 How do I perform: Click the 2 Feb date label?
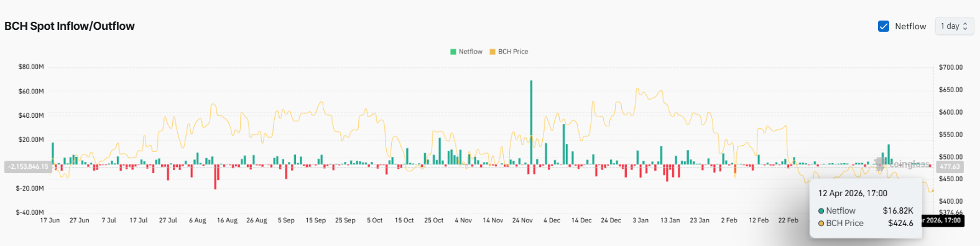[729, 220]
